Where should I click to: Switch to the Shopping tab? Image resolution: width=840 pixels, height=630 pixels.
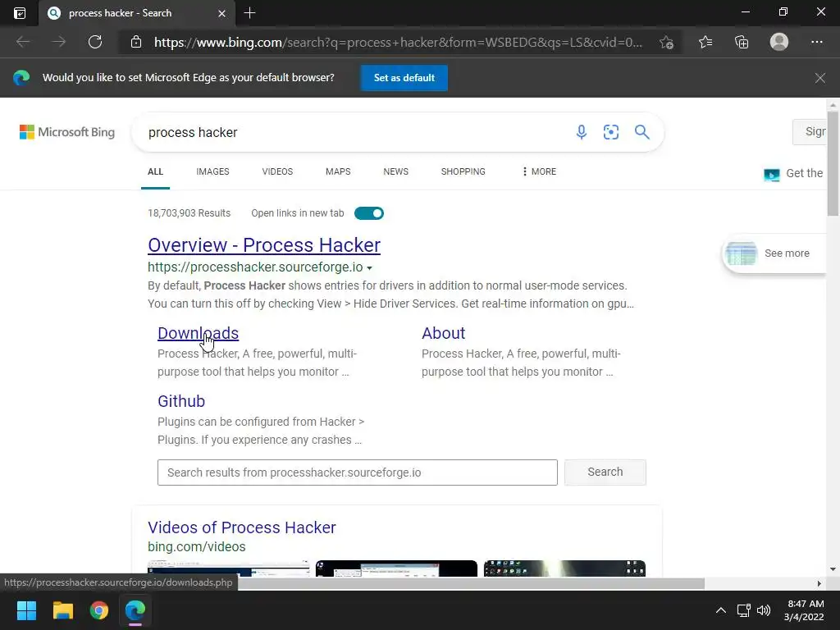pos(463,171)
